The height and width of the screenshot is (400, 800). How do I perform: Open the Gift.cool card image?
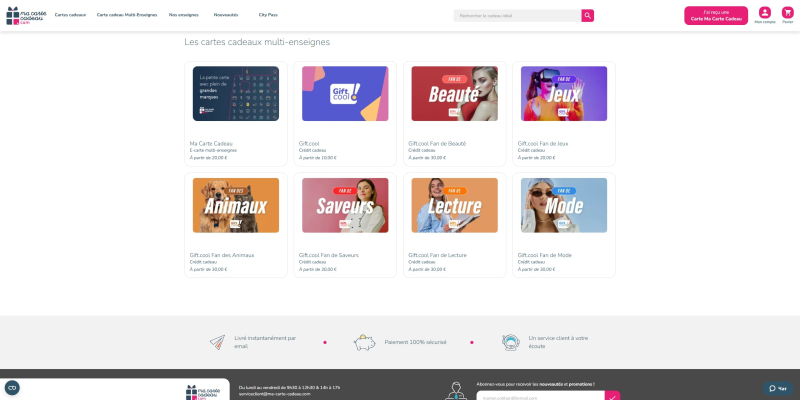(x=345, y=93)
